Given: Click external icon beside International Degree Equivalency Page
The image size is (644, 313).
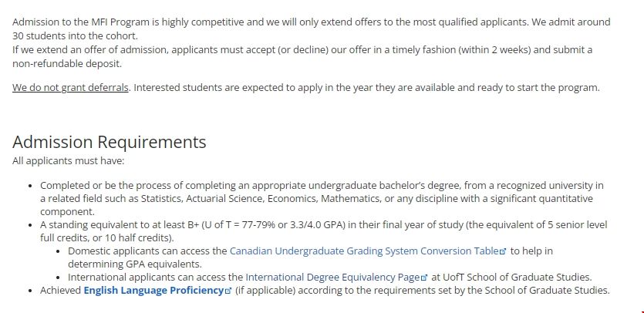Looking at the screenshot, I should (424, 278).
